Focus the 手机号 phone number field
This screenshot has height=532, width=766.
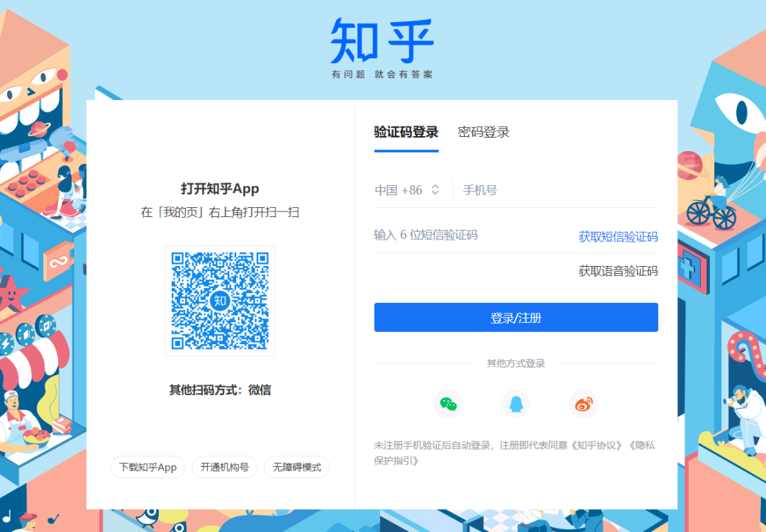pos(560,190)
